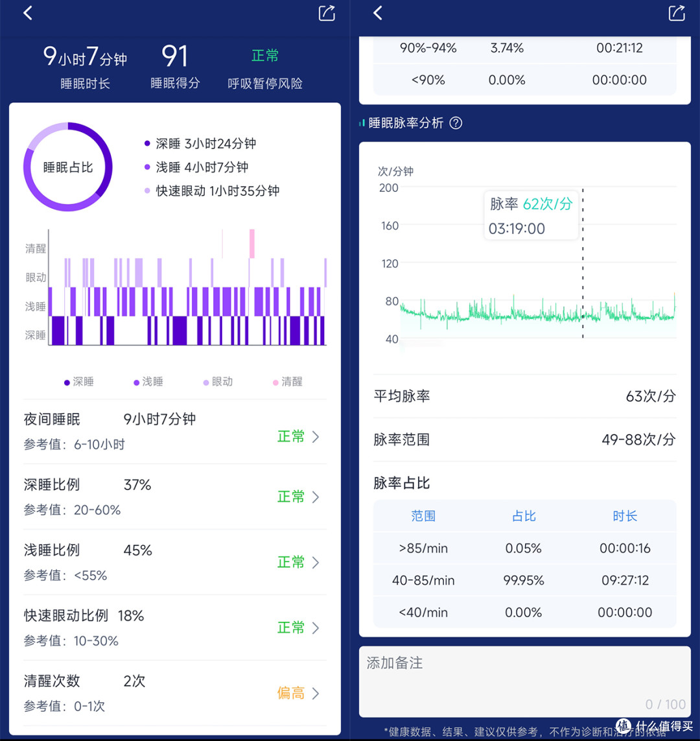Tap 9小时7分钟 sleep duration header
The height and width of the screenshot is (741, 700).
pos(85,56)
